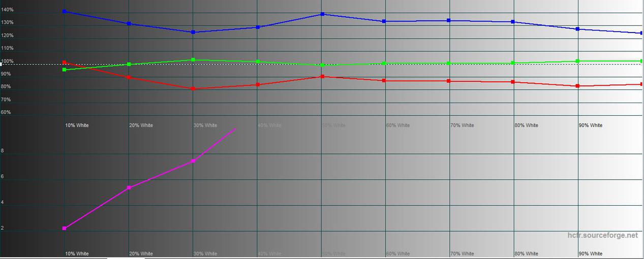Click the 140% label on the vertical axis
The width and height of the screenshot is (644, 259).
(x=7, y=10)
